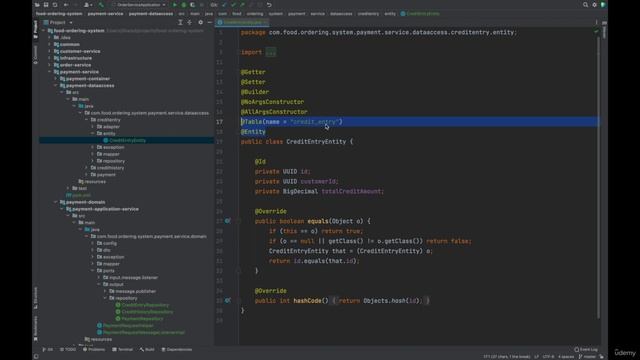This screenshot has width=640, height=360.
Task: Expand the credithistory package
Action: pyautogui.click(x=87, y=168)
